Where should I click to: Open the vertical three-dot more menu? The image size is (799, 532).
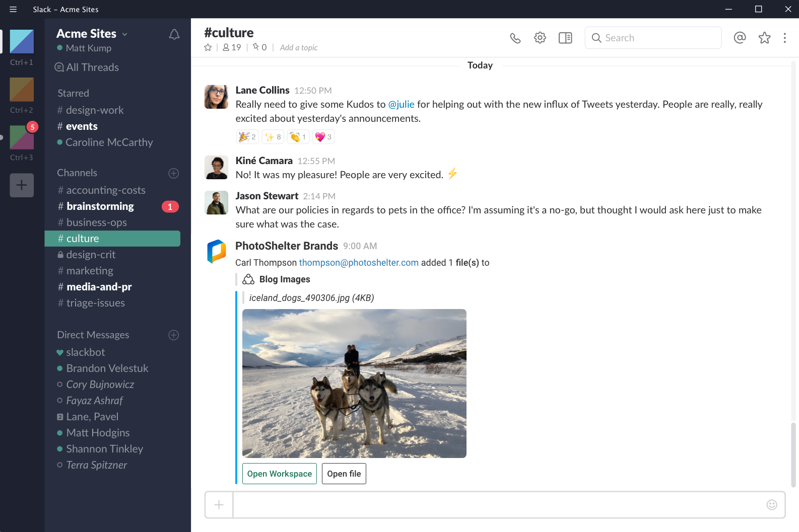coord(784,38)
